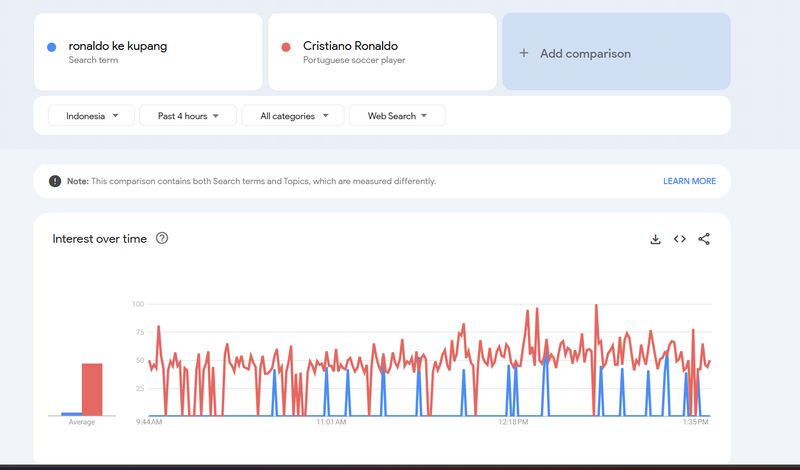Click the Portuguese soccer player subtitle
800x470 pixels.
(354, 60)
